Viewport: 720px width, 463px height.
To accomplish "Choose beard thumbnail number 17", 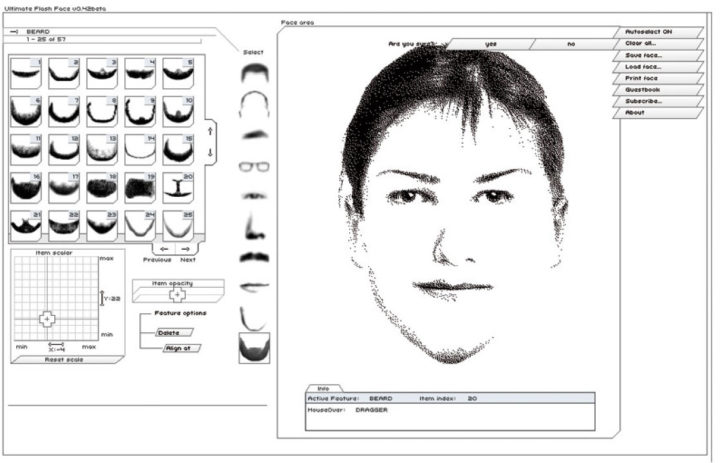I will [x=64, y=187].
